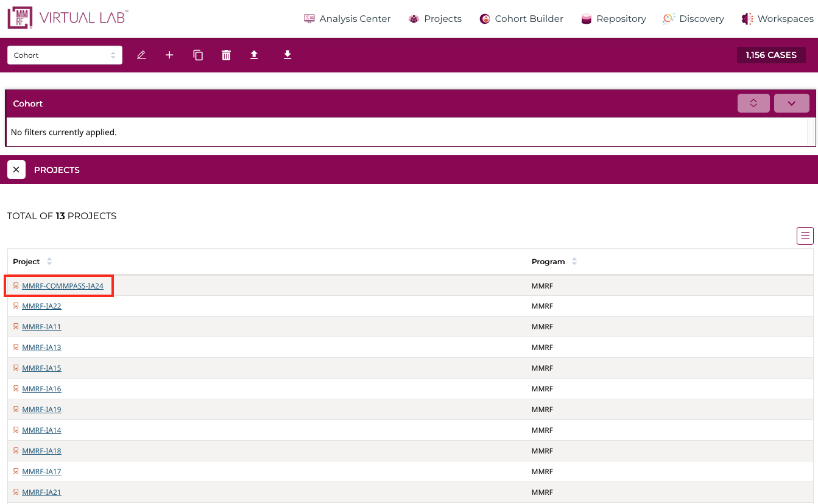Open the Cohort selection dropdown
The height and width of the screenshot is (504, 818).
65,55
